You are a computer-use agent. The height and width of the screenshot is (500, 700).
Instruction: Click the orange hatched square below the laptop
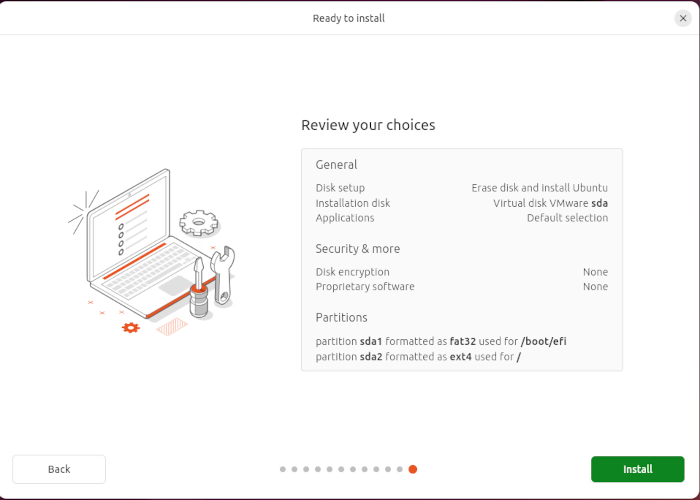(171, 327)
